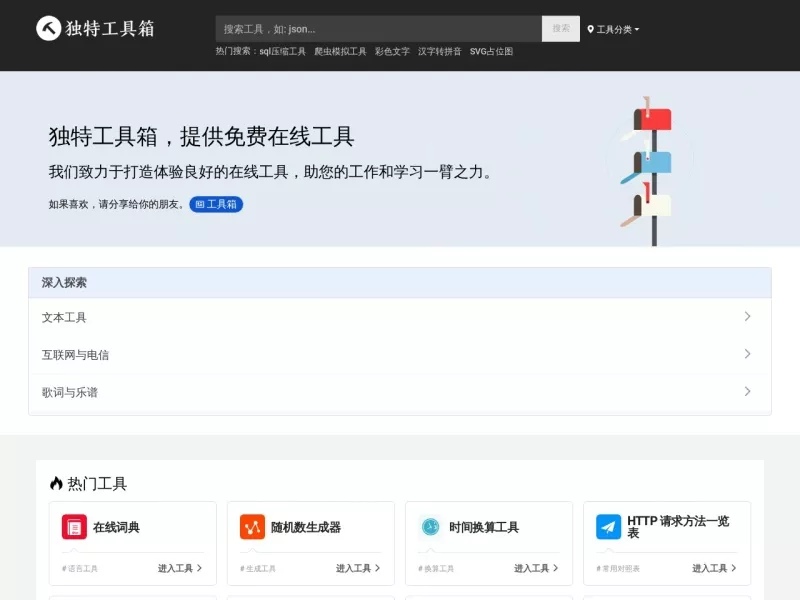Image resolution: width=800 pixels, height=600 pixels.
Task: Select hot search 彩色文字
Action: [392, 52]
